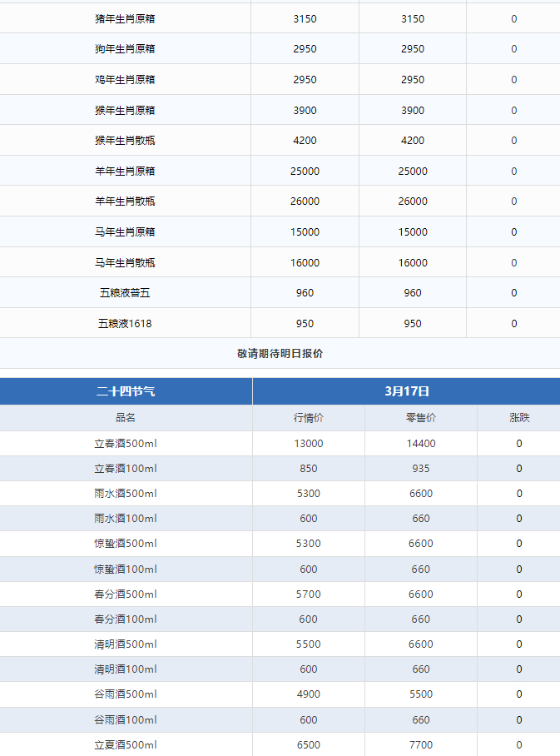This screenshot has height=756, width=560.
Task: Select the 猪年生肖原箱 product name
Action: click(x=125, y=19)
